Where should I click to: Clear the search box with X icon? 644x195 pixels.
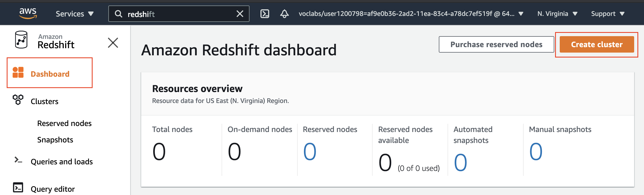pos(240,14)
